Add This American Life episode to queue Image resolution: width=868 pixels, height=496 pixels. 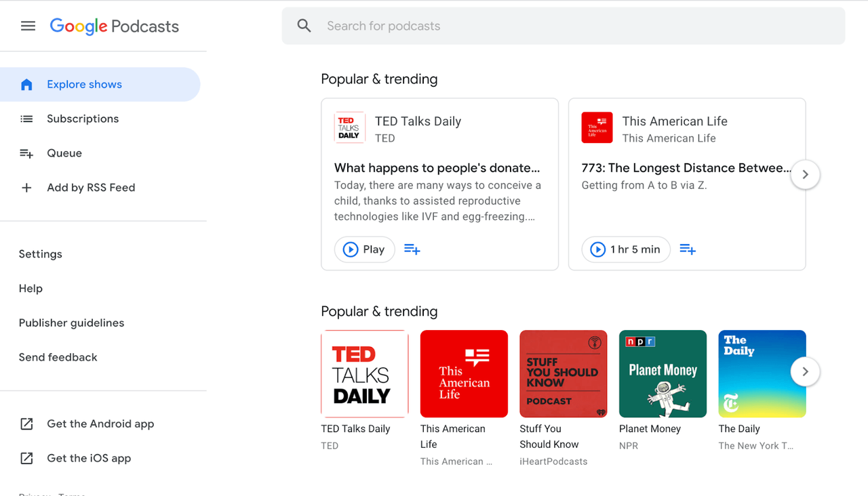[x=688, y=249]
